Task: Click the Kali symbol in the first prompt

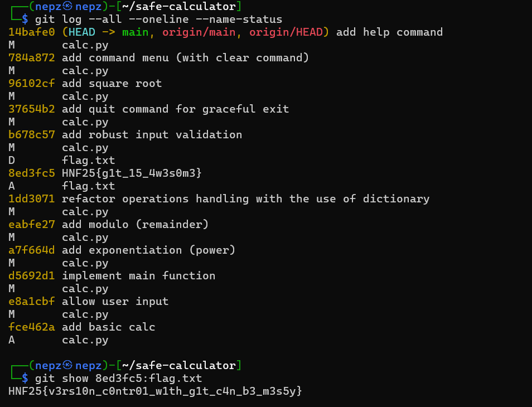Action: [x=67, y=7]
